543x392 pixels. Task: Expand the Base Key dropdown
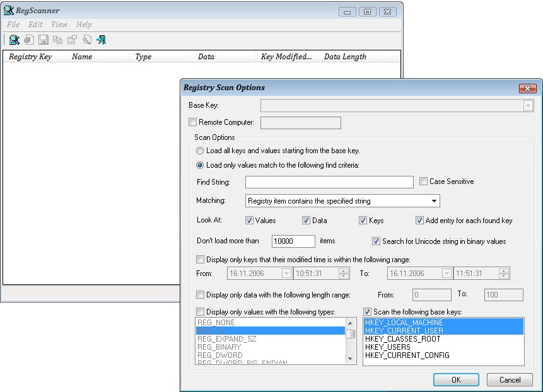(x=528, y=105)
